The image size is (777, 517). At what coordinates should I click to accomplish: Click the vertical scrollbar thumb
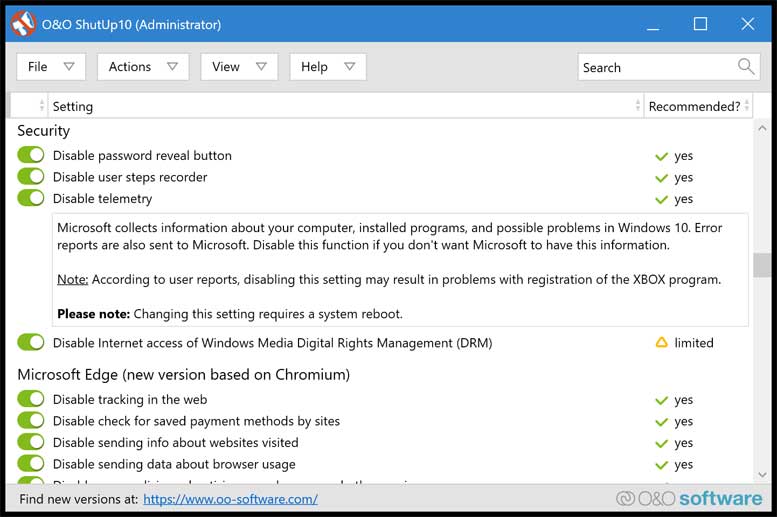pyautogui.click(x=762, y=265)
